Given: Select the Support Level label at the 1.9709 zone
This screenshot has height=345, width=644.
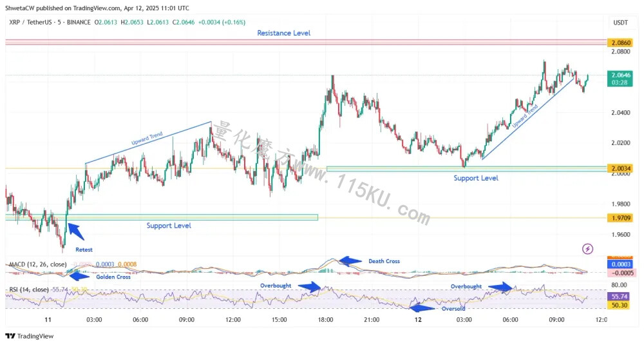Looking at the screenshot, I should click(169, 225).
